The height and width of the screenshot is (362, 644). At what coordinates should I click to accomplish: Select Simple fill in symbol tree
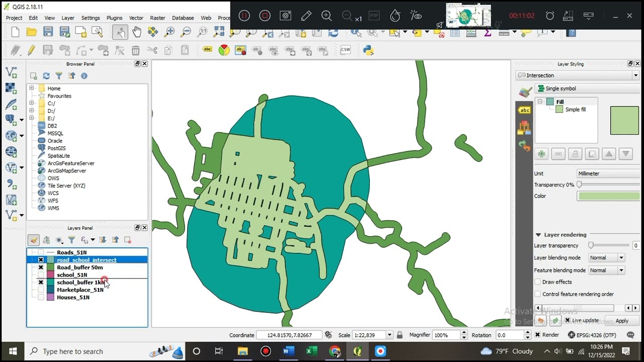point(575,110)
